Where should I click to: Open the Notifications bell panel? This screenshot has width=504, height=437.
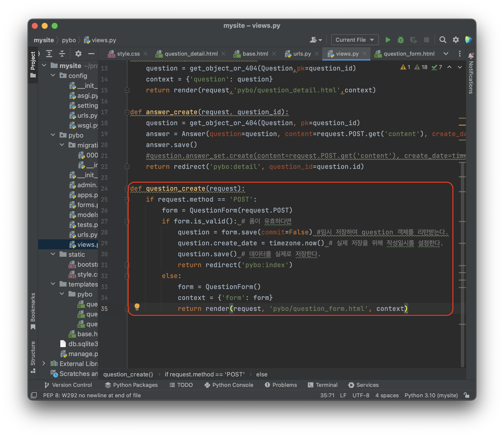point(471,56)
